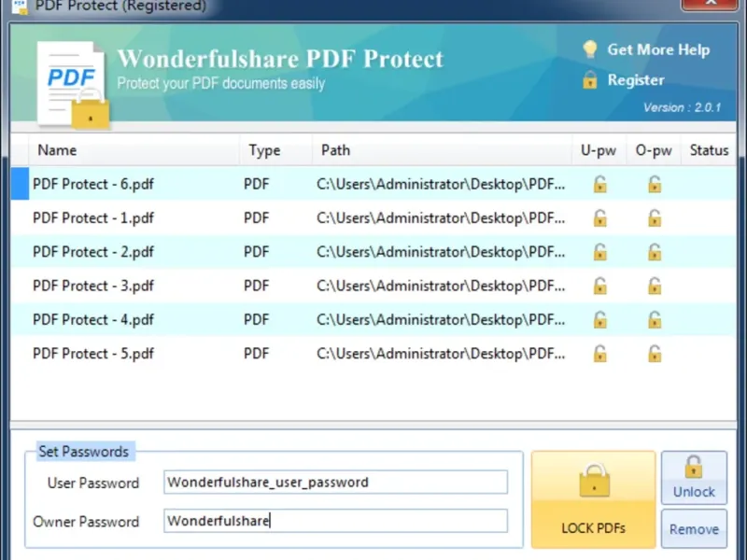
Task: Sort list by the Type column header
Action: pos(275,150)
